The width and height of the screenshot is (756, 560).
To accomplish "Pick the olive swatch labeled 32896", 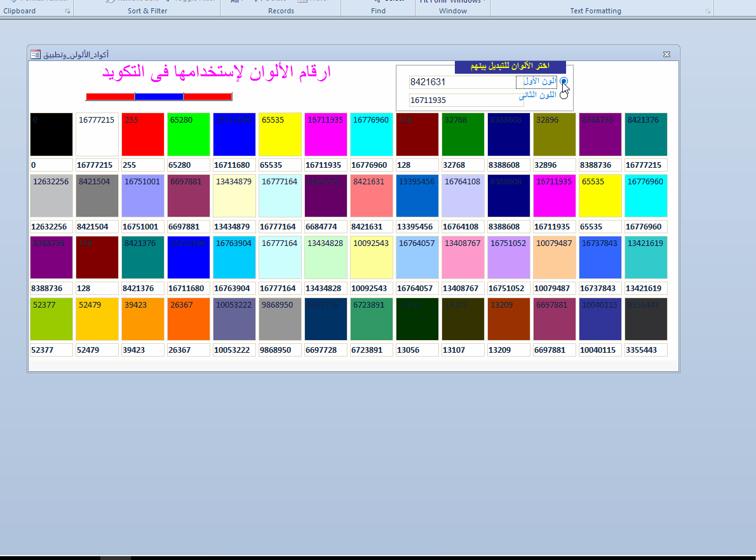I will tap(555, 135).
